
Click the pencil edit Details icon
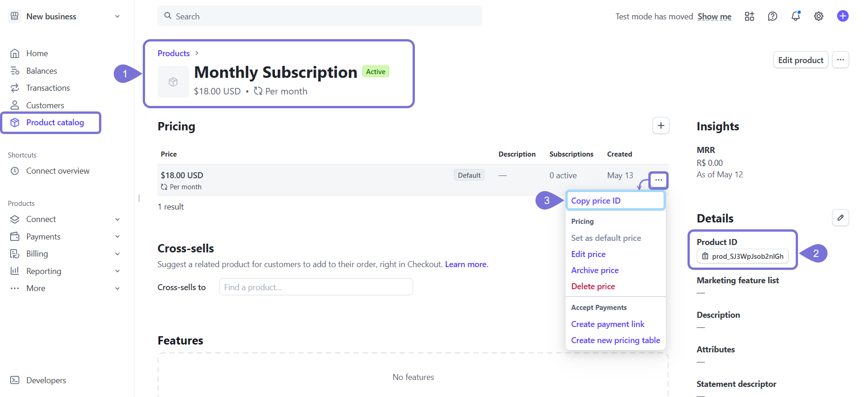click(x=840, y=218)
